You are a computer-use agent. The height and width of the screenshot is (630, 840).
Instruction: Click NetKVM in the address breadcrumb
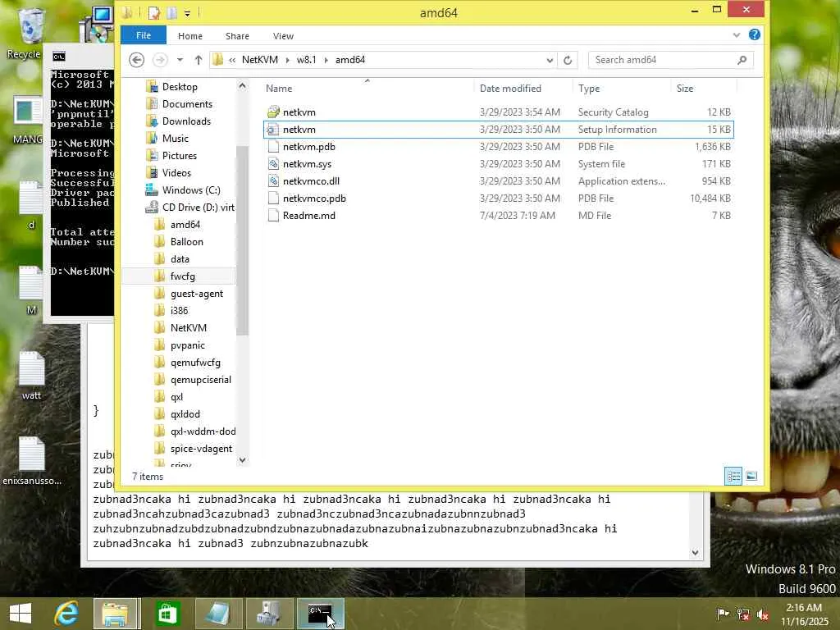[x=260, y=60]
